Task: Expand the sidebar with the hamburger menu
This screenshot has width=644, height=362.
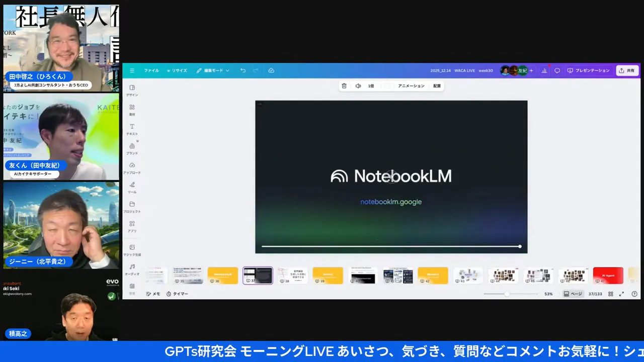Action: coord(132,70)
